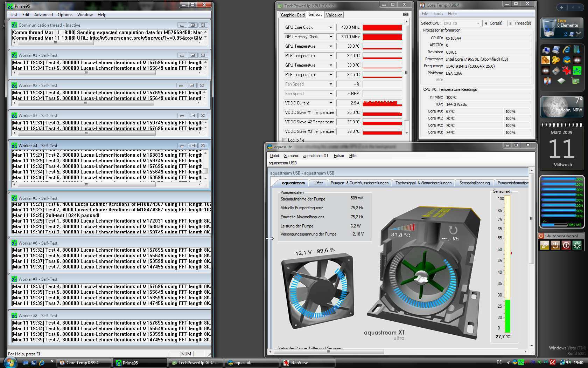The width and height of the screenshot is (588, 368).
Task: Open the orange gears launcher icon in sidebar gadget
Action: click(546, 60)
